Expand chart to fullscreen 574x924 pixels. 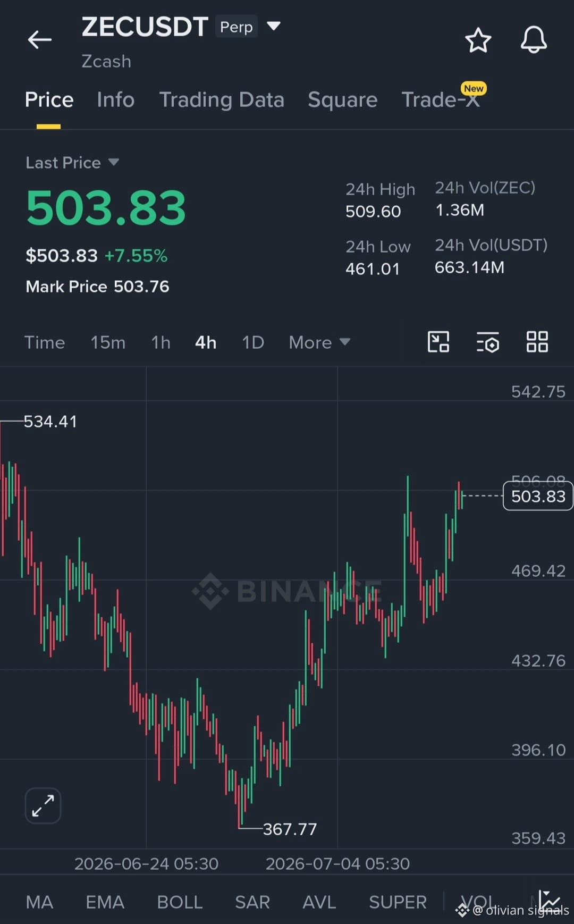[x=43, y=806]
